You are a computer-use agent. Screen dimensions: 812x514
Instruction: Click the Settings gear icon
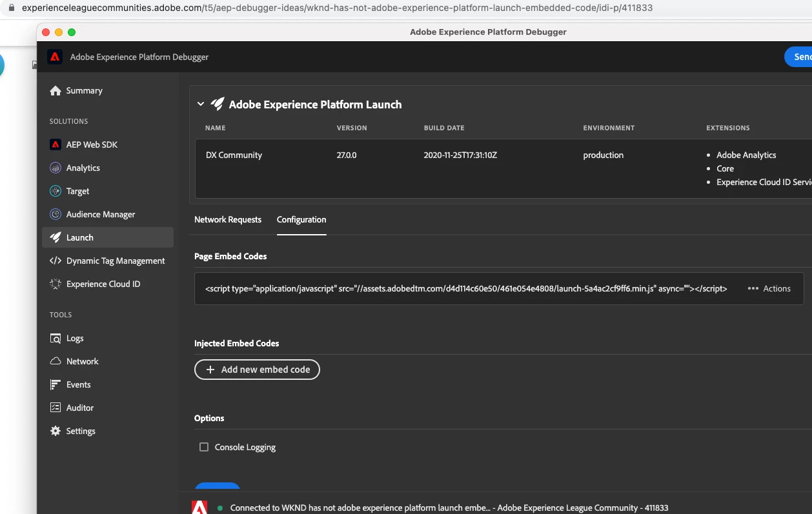pyautogui.click(x=56, y=431)
